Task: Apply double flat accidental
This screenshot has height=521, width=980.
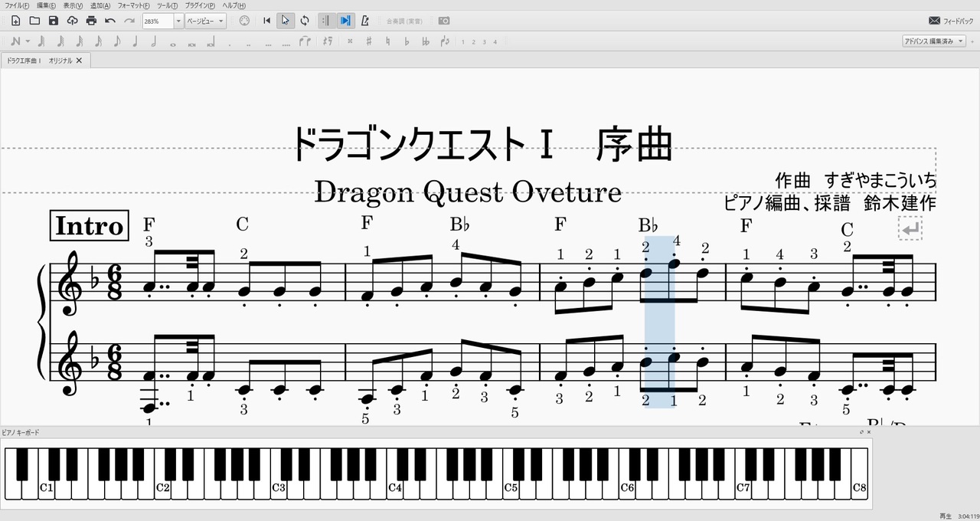Action: [426, 41]
